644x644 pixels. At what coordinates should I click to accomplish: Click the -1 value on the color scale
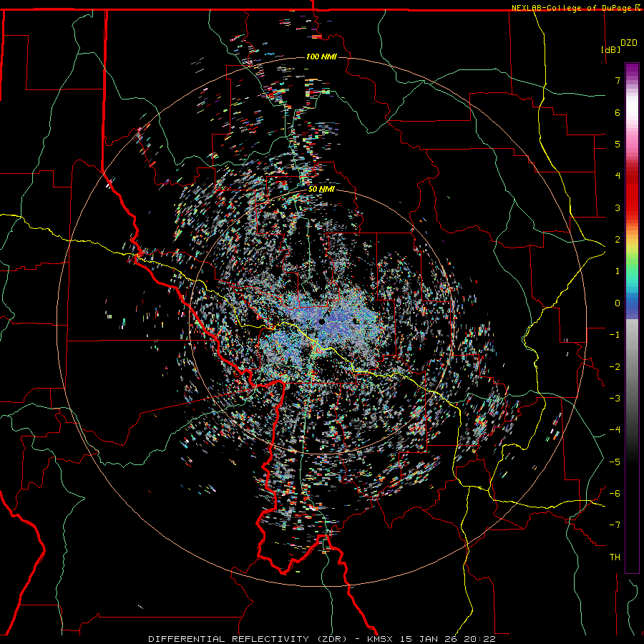(615, 335)
